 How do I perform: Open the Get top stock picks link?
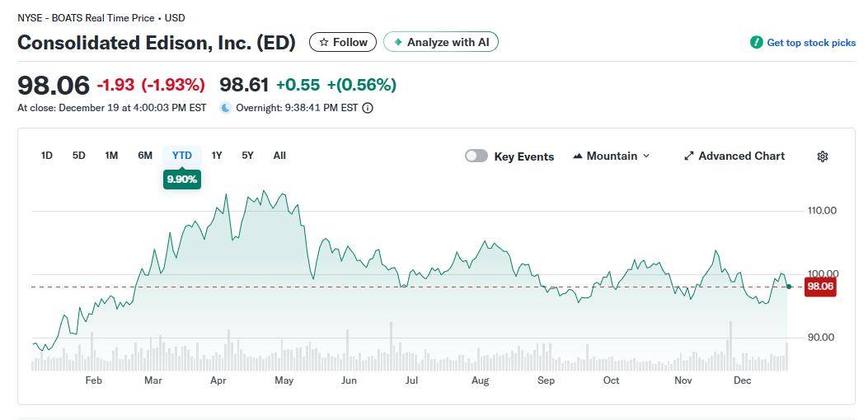click(x=811, y=43)
